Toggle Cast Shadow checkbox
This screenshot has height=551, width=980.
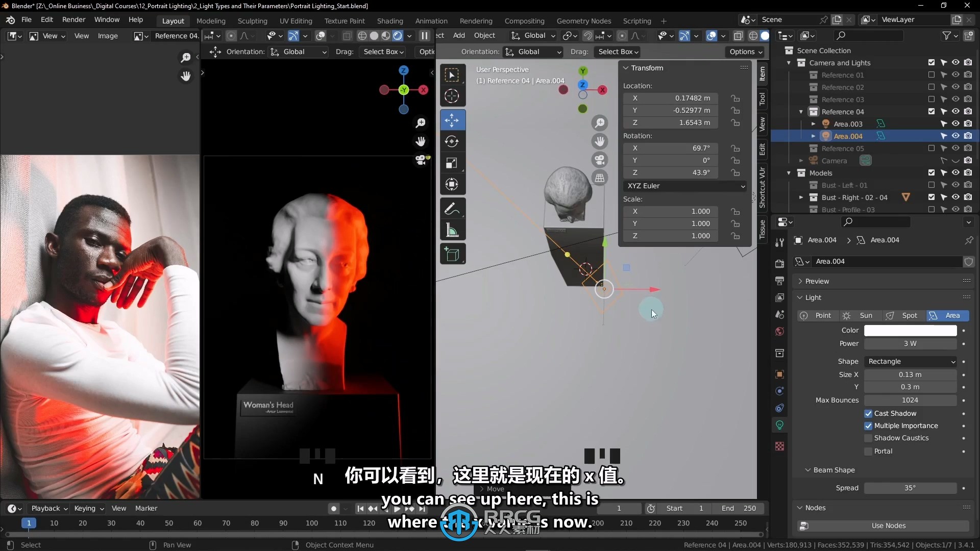pos(867,413)
